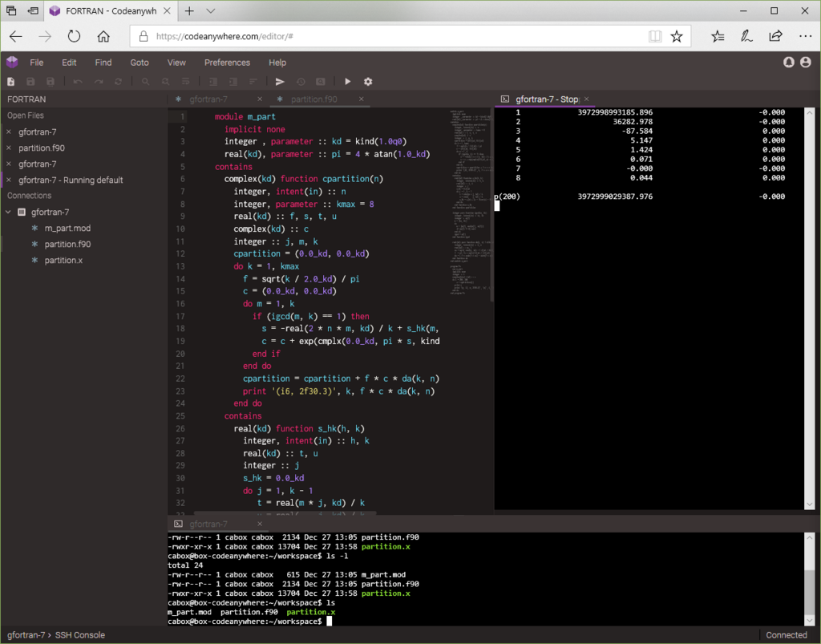821x644 pixels.
Task: Open a new browser tab
Action: [x=189, y=11]
